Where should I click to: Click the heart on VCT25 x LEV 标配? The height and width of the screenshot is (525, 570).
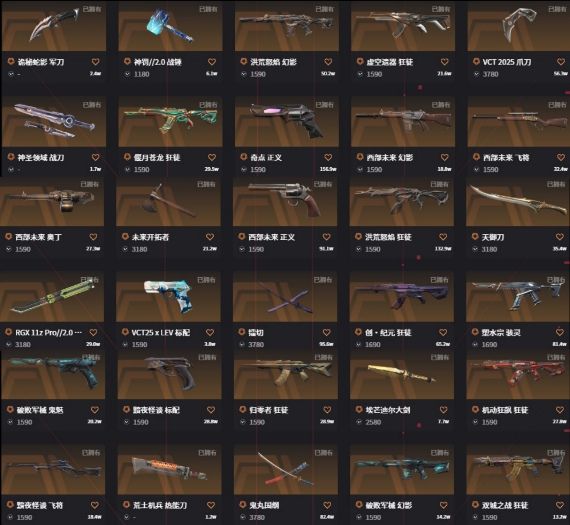pos(210,332)
